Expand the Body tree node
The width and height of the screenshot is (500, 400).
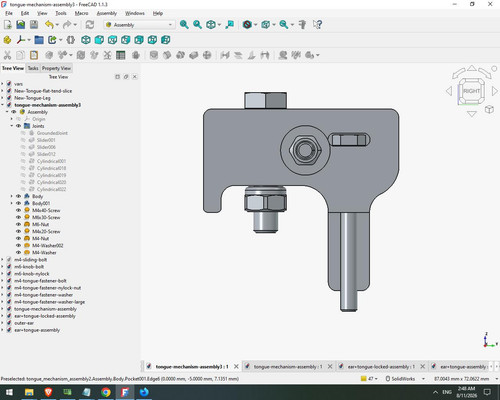point(12,196)
